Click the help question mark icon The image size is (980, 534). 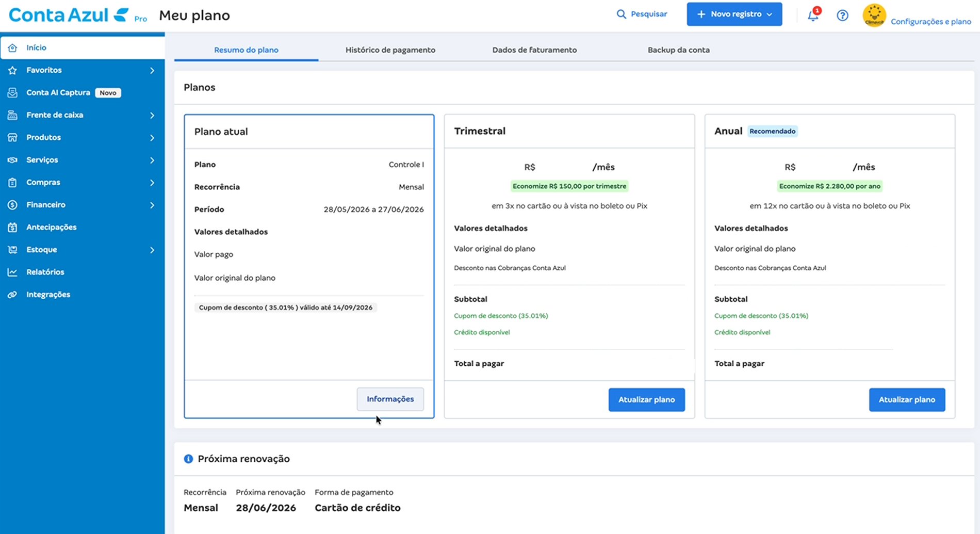click(842, 15)
